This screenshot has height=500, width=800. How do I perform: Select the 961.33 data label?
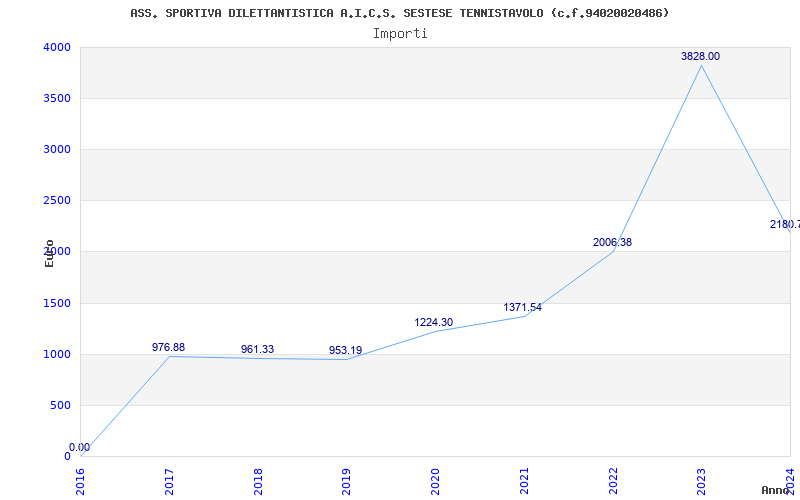pyautogui.click(x=257, y=349)
